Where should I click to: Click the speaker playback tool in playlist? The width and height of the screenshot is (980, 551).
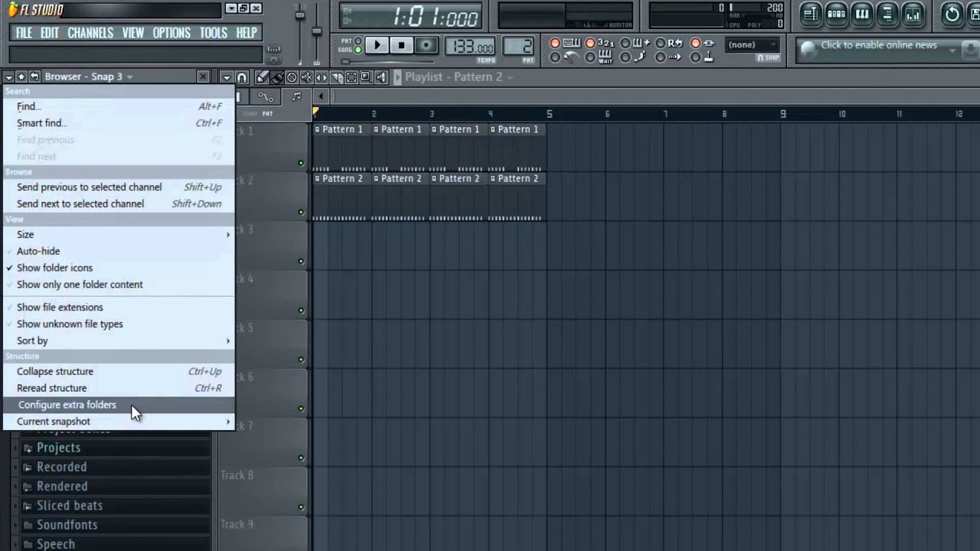(381, 77)
